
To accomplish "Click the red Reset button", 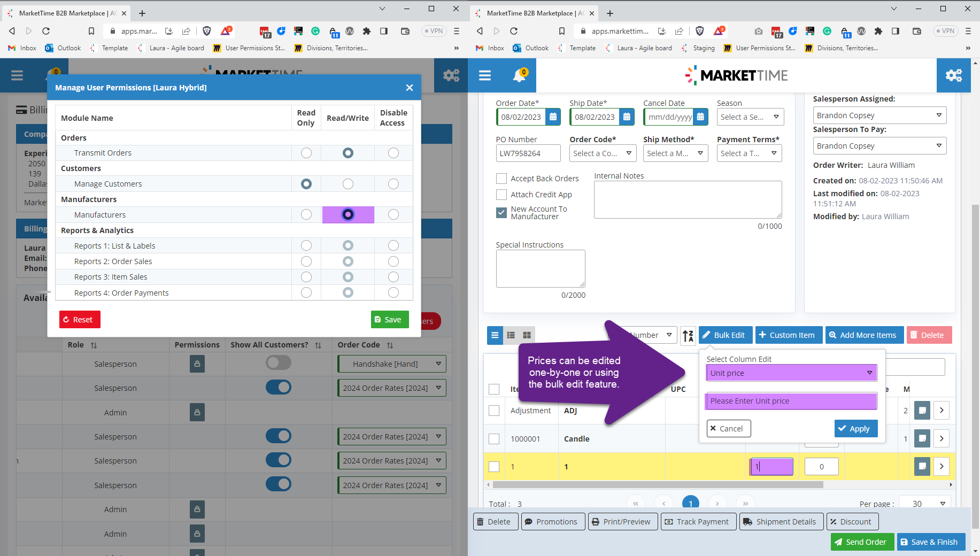I will pyautogui.click(x=80, y=320).
